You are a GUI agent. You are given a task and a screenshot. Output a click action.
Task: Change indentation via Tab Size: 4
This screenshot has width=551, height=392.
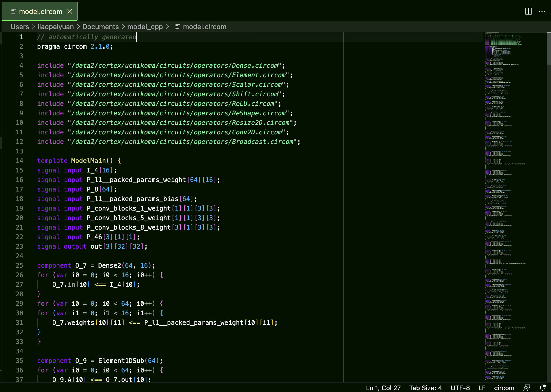click(425, 388)
